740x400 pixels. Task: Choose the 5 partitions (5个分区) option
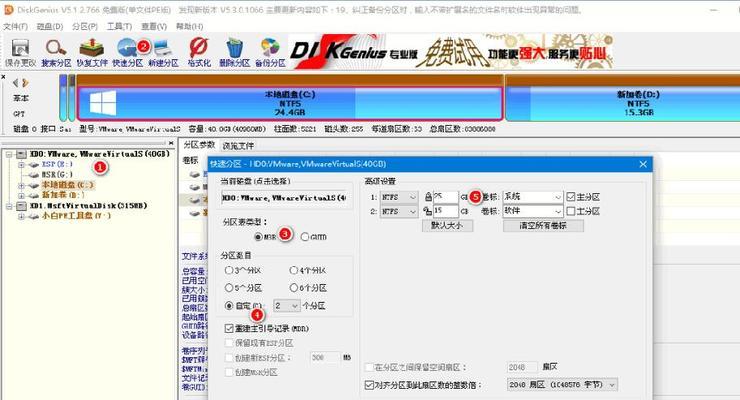[229, 288]
